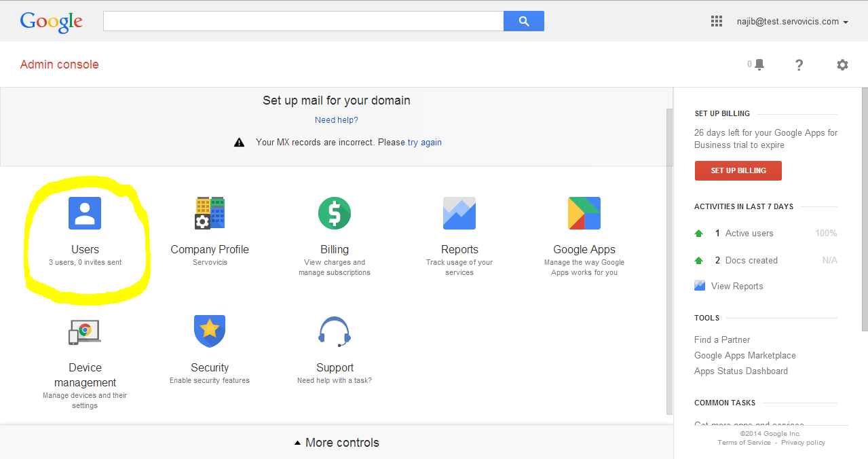Image resolution: width=868 pixels, height=459 pixels.
Task: Click the Company Profile label
Action: point(210,249)
